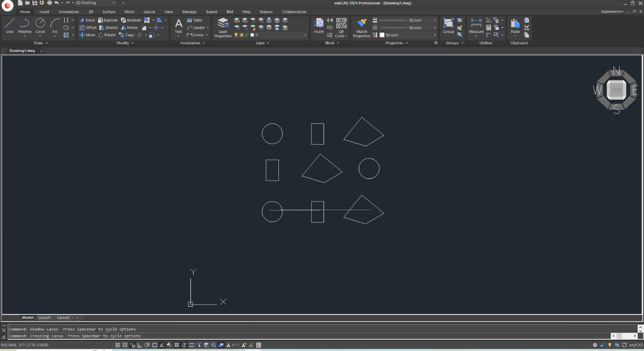Click the QR Code button
The width and height of the screenshot is (644, 351).
click(x=341, y=28)
